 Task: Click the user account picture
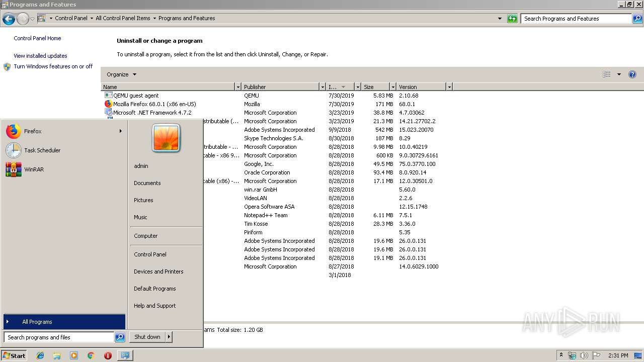166,138
